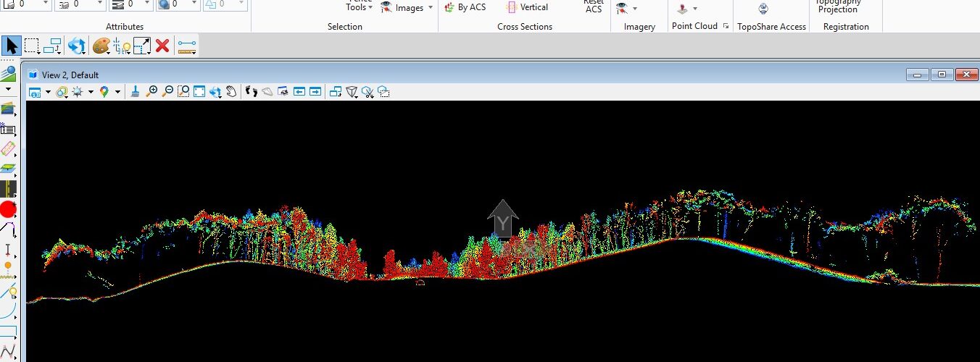980x362 pixels.
Task: Click the red X Delete Element tool
Action: (162, 46)
